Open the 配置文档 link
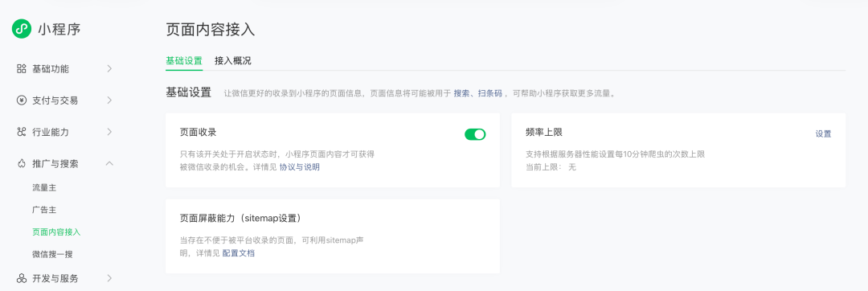 239,253
